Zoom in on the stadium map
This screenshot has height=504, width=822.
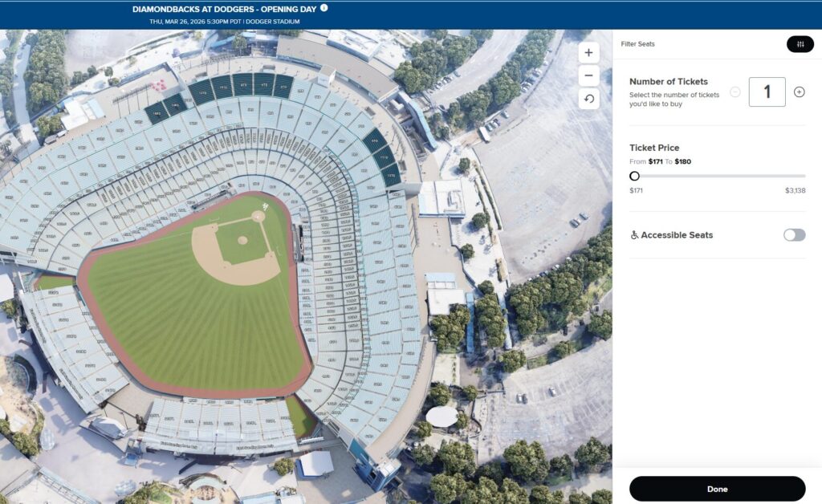pos(588,53)
